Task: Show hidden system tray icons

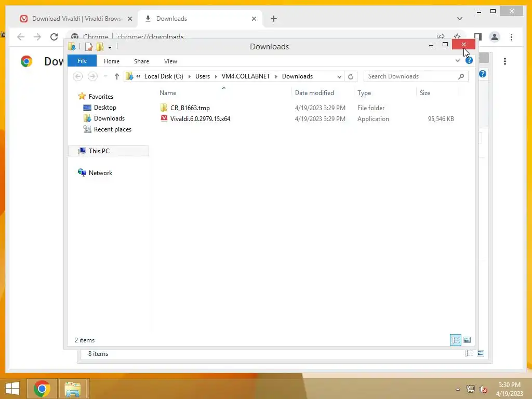Action: pyautogui.click(x=458, y=389)
